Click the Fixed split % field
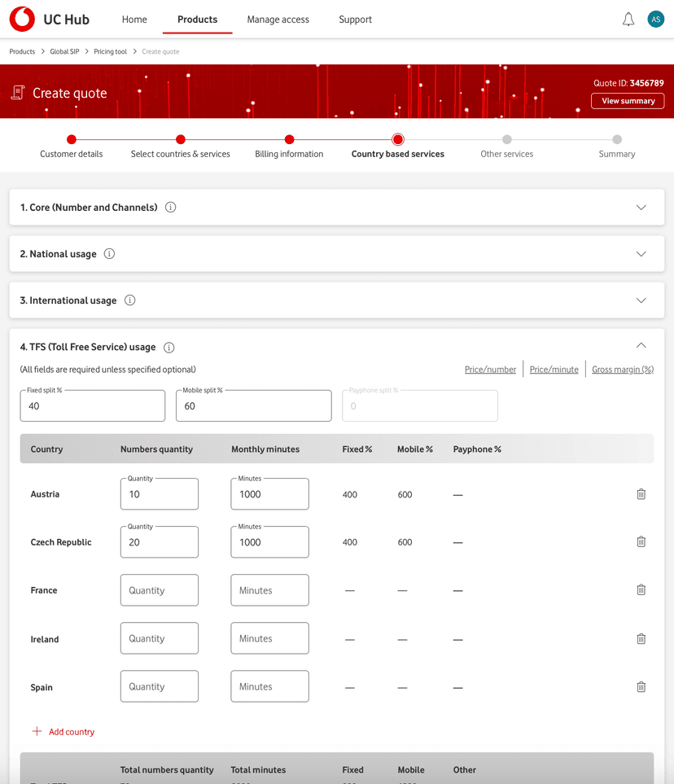 93,405
